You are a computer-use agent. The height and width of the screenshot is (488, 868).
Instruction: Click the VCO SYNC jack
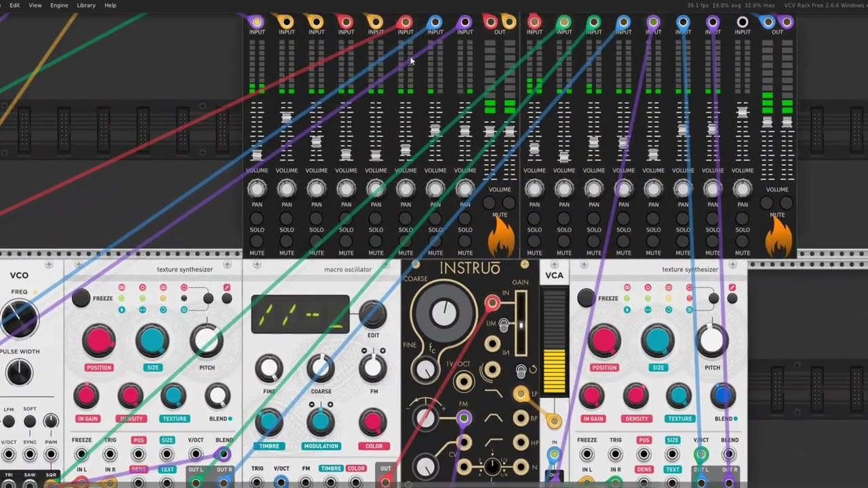[x=30, y=454]
